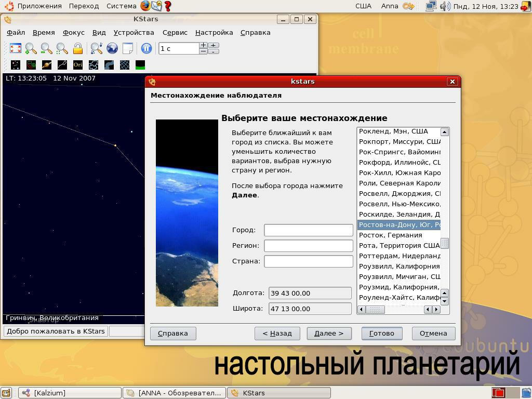Click the volume speaker icon in panel

[445, 6]
